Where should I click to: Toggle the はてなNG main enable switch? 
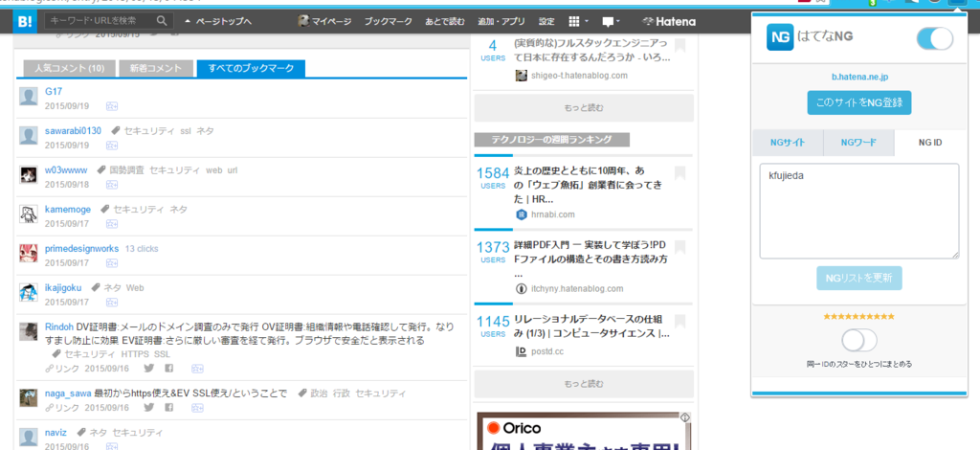(x=935, y=38)
